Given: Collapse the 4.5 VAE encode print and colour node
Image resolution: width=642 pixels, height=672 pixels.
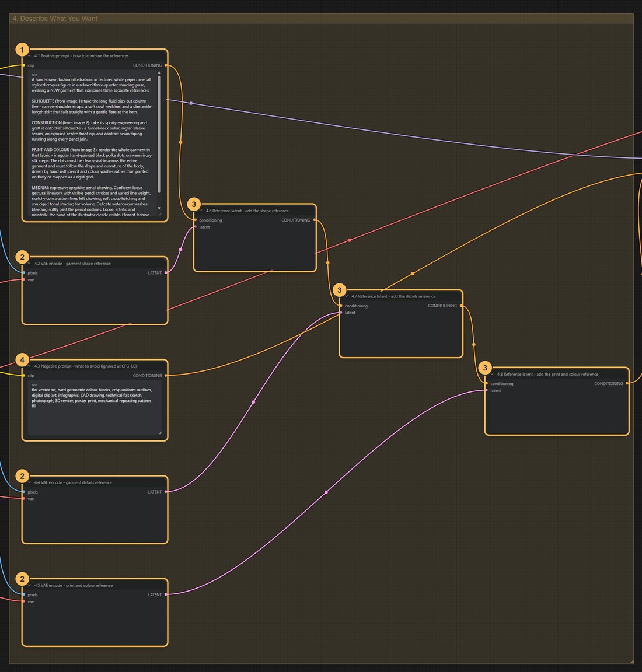Looking at the screenshot, I should 30,586.
